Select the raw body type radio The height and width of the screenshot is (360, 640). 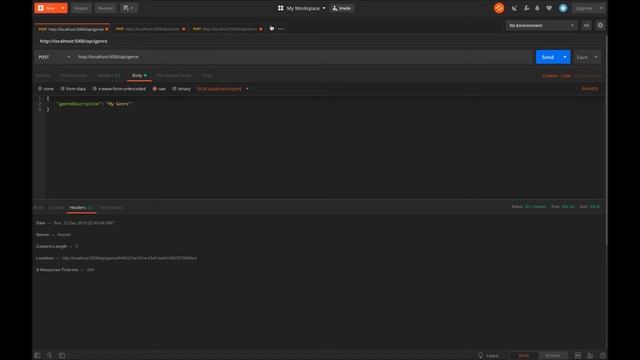point(155,89)
